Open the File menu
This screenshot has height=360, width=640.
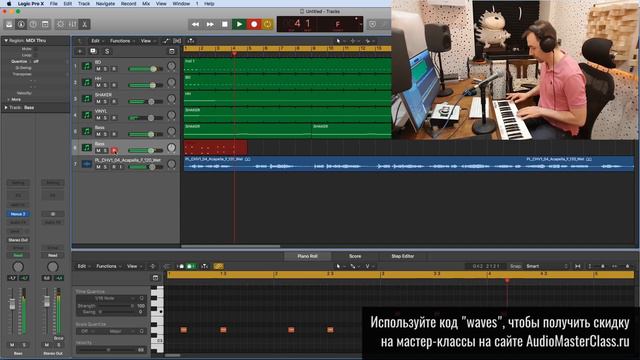click(53, 4)
